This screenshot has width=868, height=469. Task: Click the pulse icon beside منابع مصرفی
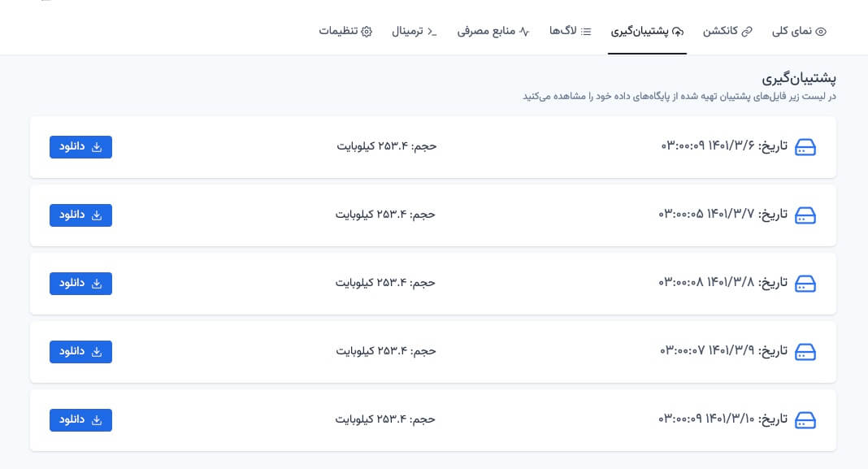[524, 31]
